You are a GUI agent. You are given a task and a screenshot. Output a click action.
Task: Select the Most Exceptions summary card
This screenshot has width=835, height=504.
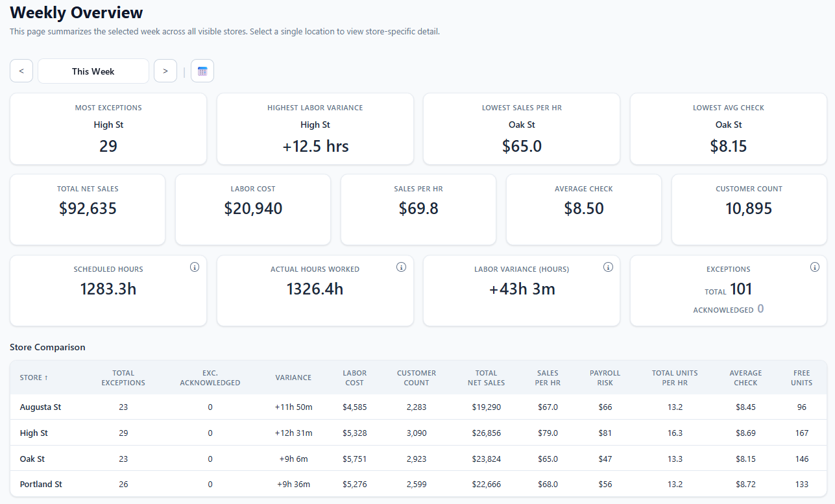click(x=108, y=128)
